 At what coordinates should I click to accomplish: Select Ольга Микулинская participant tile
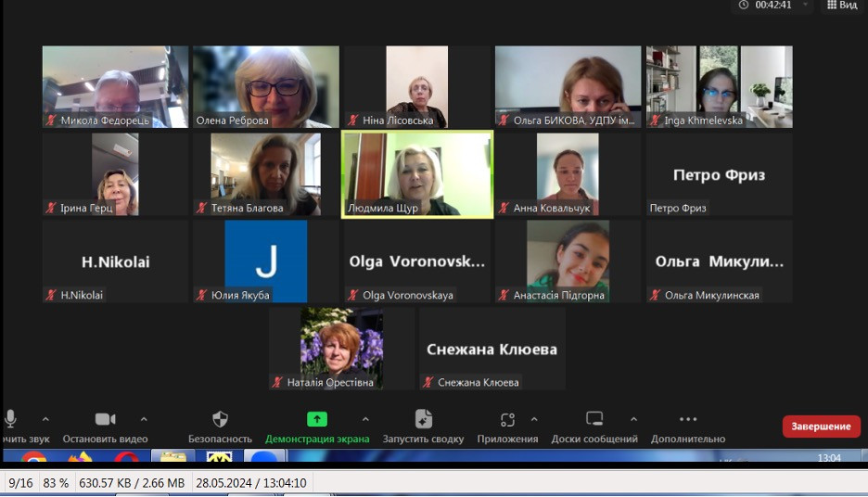720,261
